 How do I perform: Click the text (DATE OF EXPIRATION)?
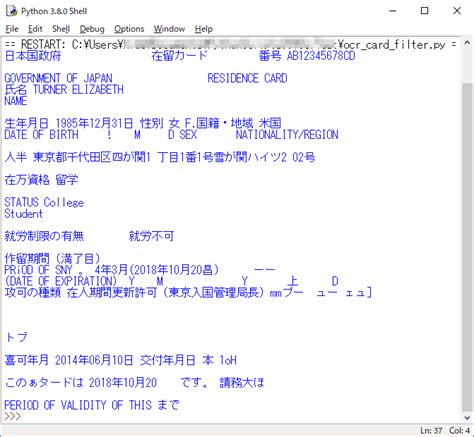(61, 281)
